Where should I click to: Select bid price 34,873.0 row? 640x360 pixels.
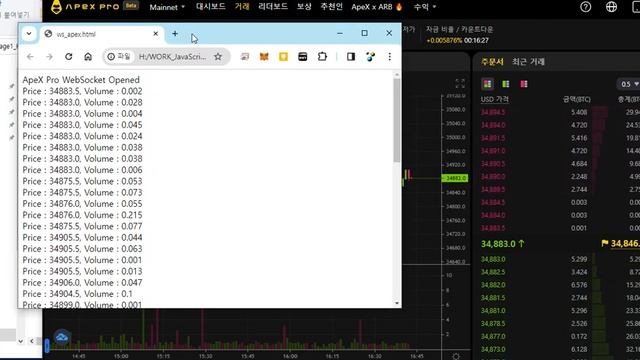[x=560, y=349]
